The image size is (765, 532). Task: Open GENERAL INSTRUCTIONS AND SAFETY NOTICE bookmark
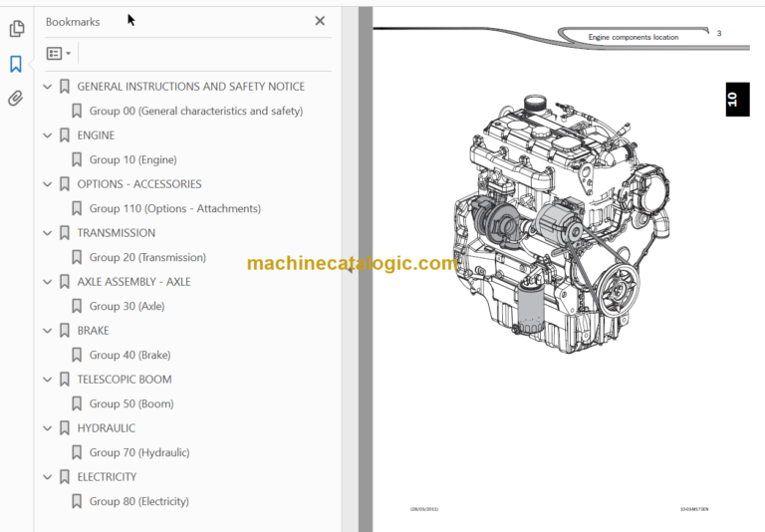click(191, 87)
